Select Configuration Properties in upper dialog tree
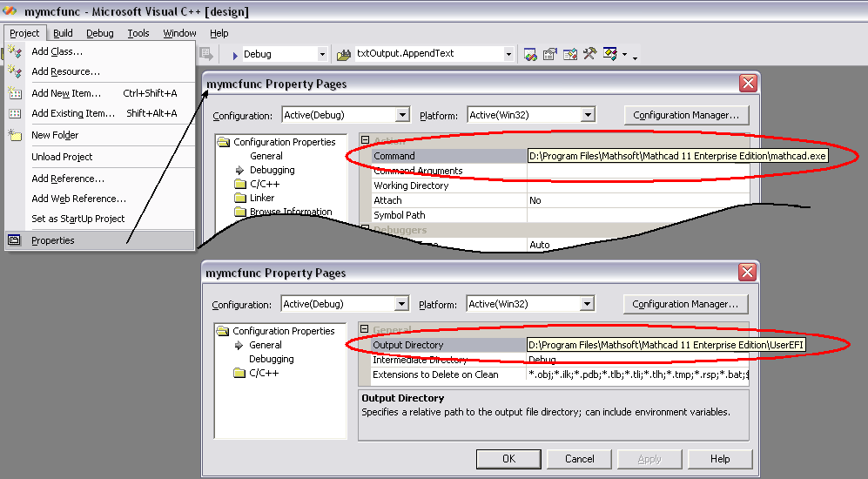Viewport: 868px width, 479px height. pos(284,142)
